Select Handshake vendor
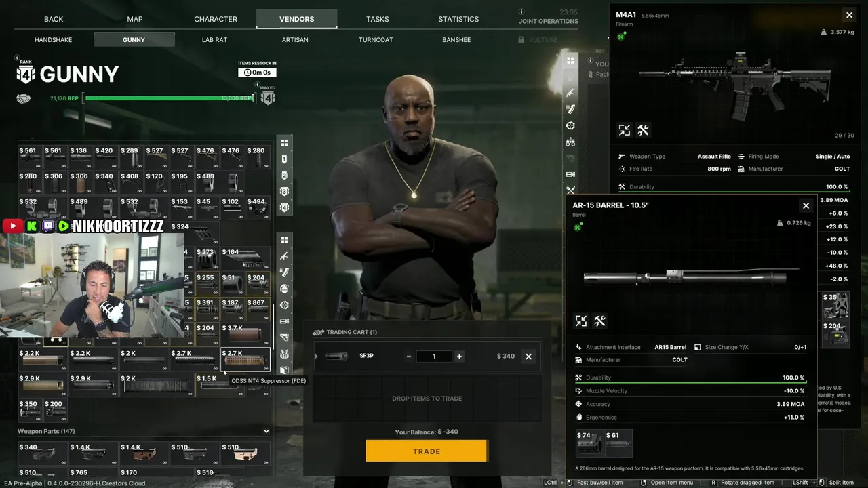Viewport: 868px width, 488px height. click(54, 40)
